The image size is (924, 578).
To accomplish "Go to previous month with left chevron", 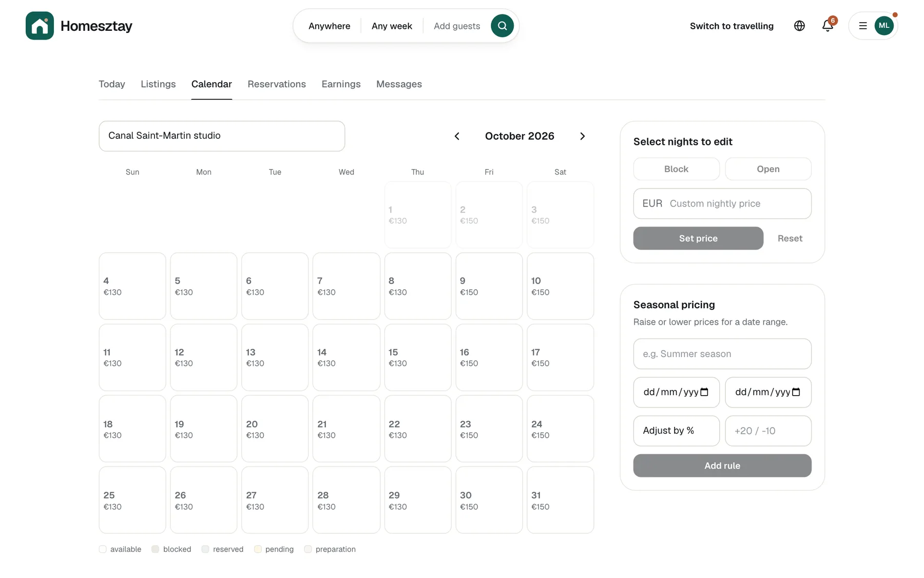I will point(457,136).
